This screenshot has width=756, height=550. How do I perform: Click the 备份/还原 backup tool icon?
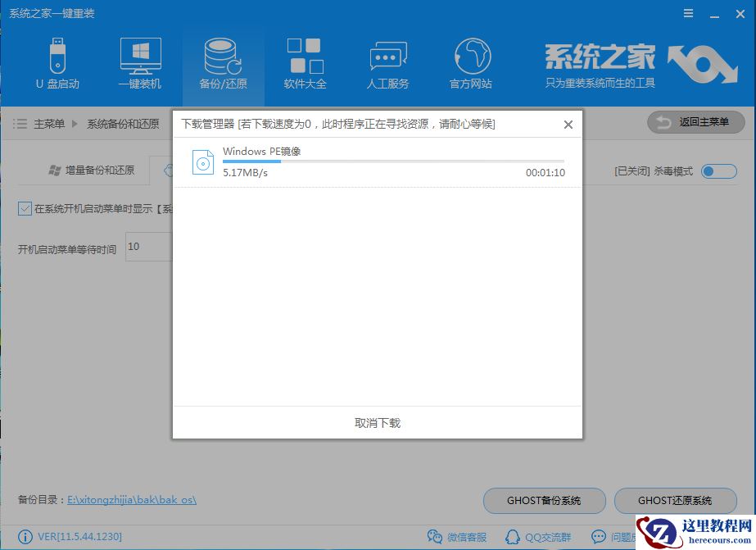tap(222, 61)
